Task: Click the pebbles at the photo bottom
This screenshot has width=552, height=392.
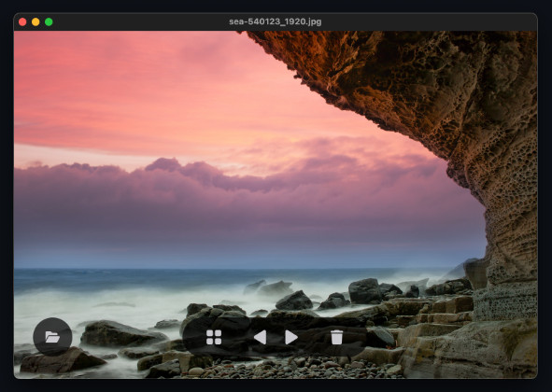Action: 299,368
